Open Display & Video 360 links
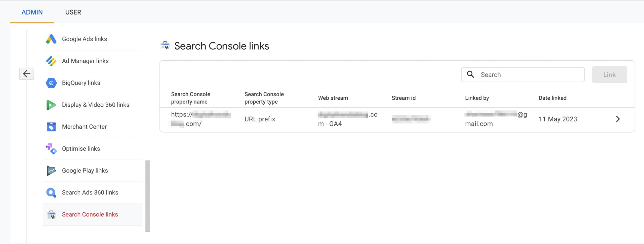 tap(96, 105)
